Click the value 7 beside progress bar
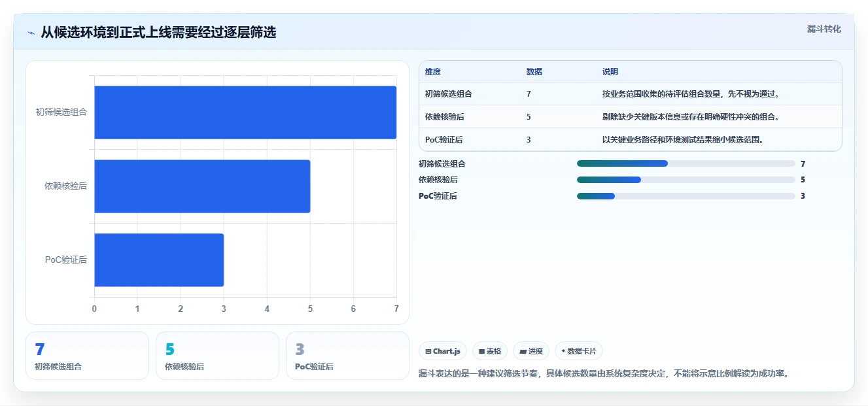This screenshot has width=868, height=406. tap(803, 164)
